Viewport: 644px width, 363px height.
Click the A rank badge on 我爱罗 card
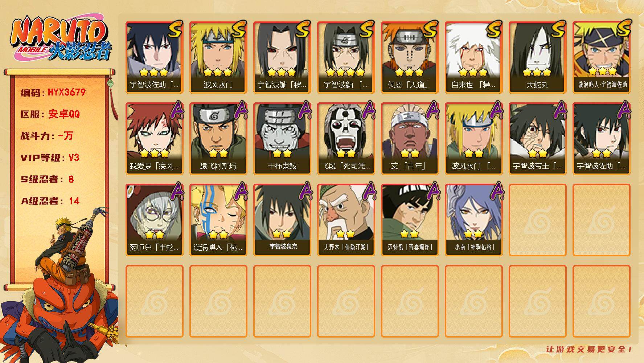point(175,110)
